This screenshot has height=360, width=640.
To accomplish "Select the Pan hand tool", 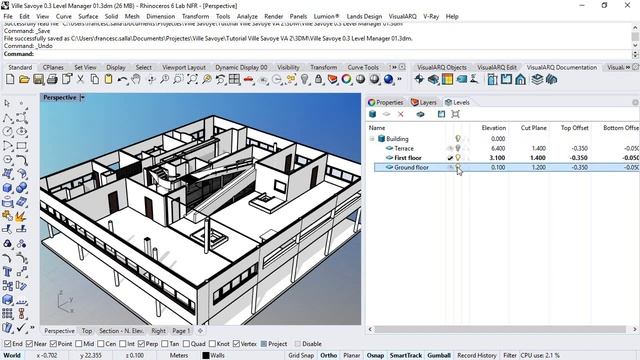I will [x=136, y=79].
